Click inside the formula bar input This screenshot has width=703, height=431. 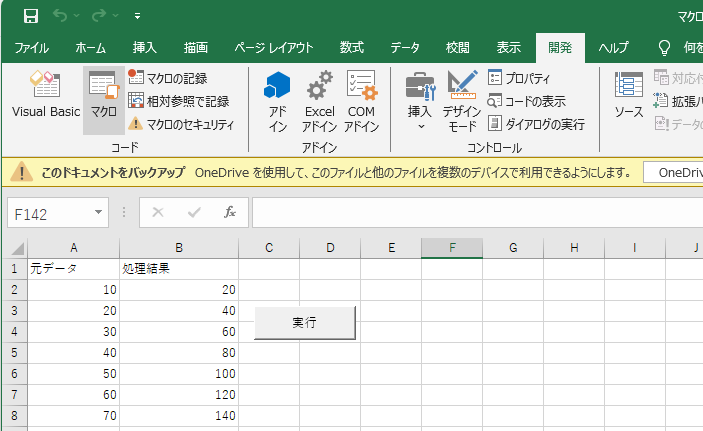tap(470, 212)
